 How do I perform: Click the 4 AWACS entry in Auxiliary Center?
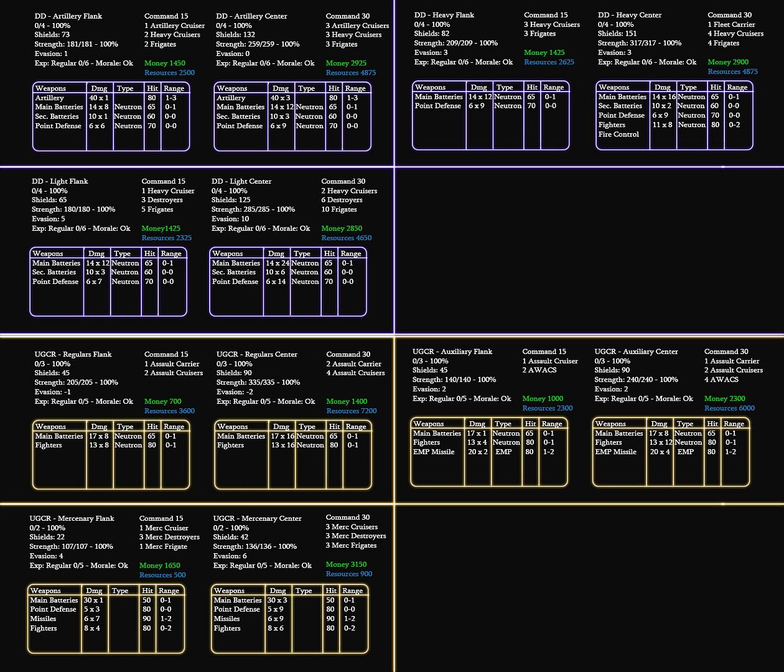pos(721,380)
